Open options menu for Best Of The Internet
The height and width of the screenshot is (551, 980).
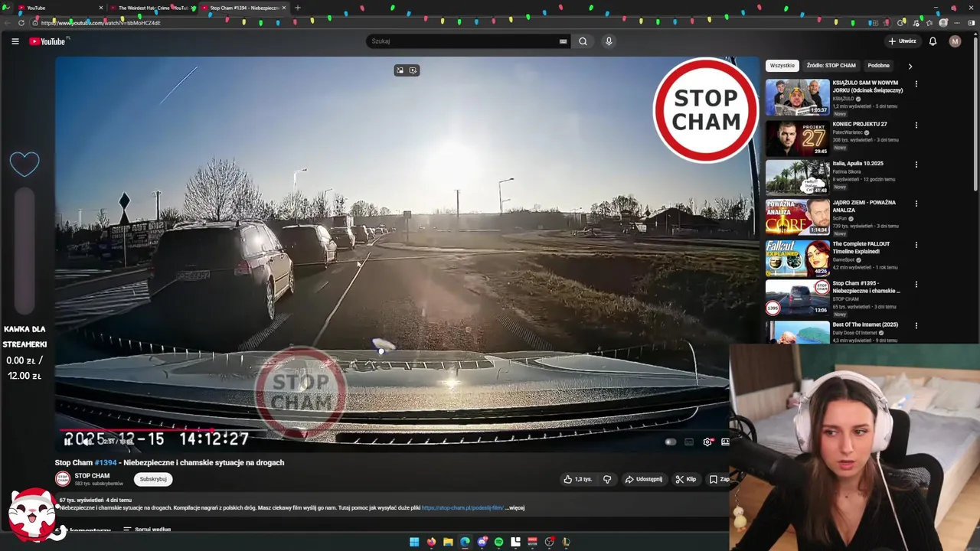(916, 326)
